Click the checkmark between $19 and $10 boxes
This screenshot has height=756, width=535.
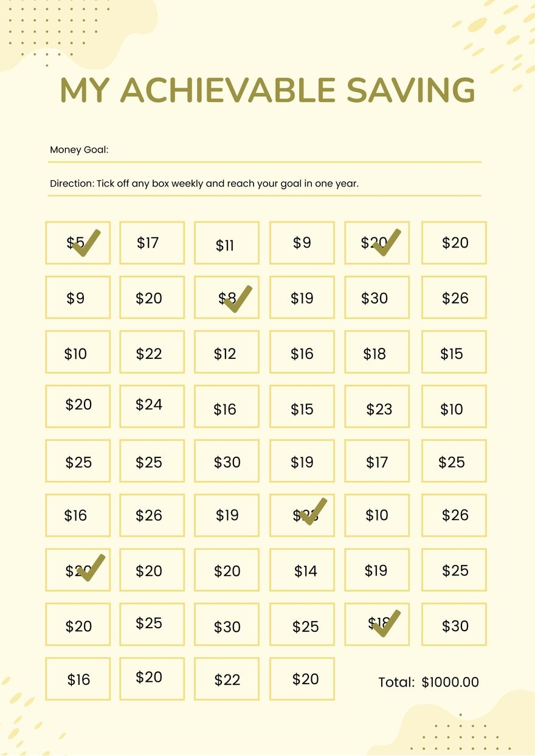[312, 512]
